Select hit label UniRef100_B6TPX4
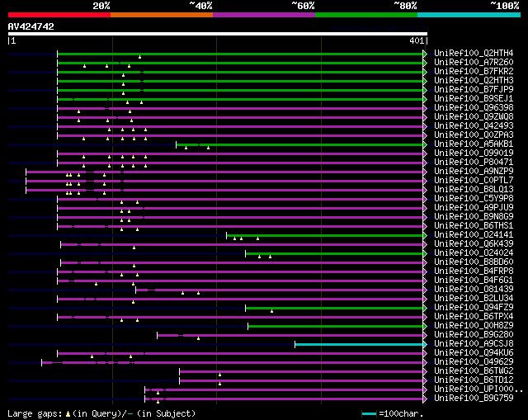Image resolution: width=528 pixels, height=420 pixels. tap(474, 317)
